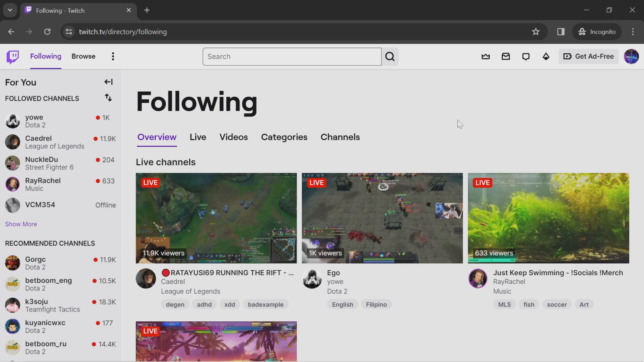Switch to the Categories tab

[x=284, y=137]
